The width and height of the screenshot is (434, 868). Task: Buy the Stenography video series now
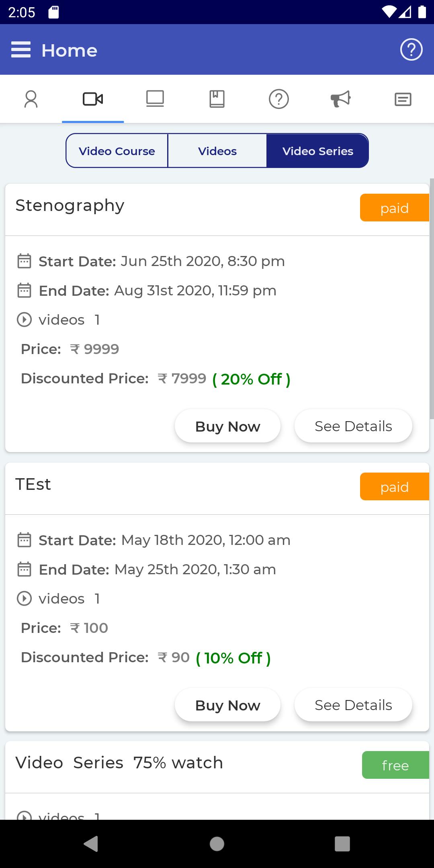click(227, 426)
